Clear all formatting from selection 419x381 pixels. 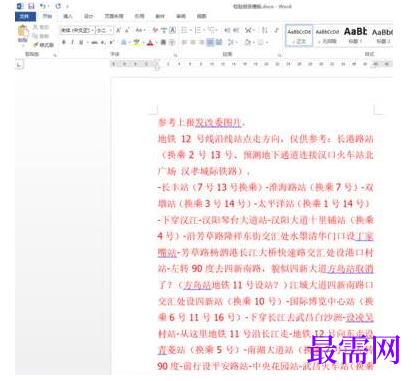click(x=155, y=30)
